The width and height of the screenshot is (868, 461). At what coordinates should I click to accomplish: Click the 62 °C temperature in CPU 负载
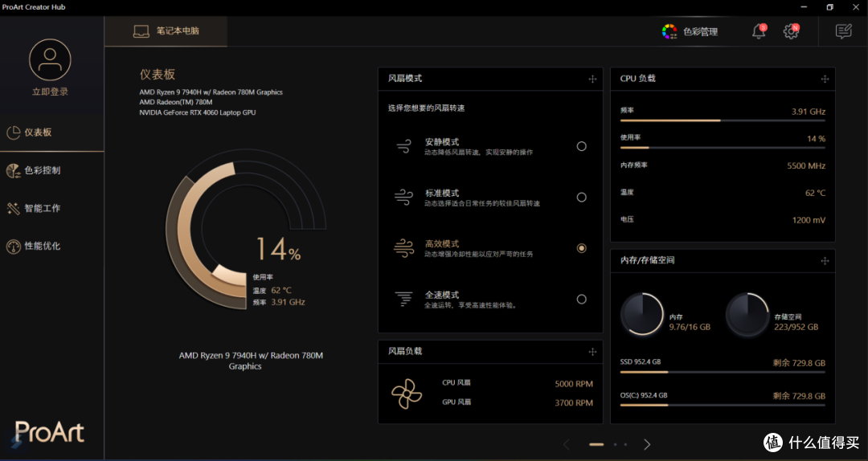click(815, 193)
